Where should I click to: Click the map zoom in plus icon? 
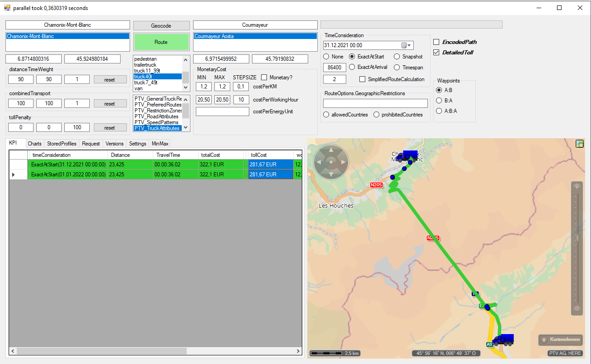point(577,186)
